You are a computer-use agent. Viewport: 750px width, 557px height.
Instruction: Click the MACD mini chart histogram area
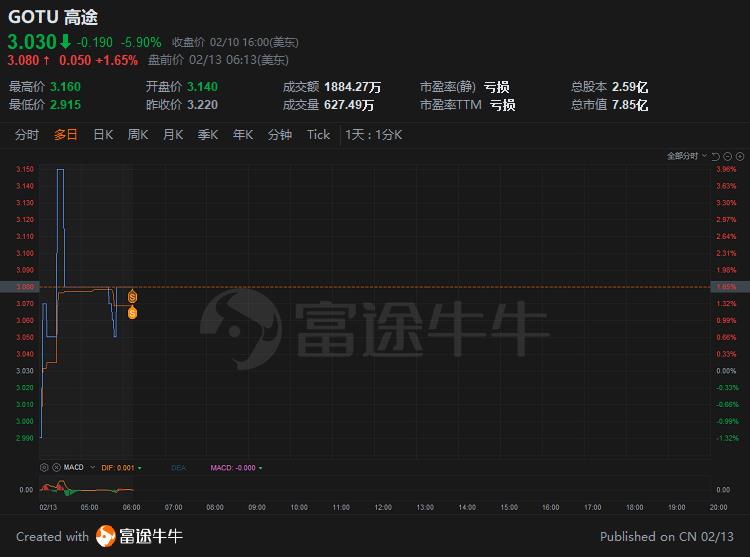tap(86, 489)
